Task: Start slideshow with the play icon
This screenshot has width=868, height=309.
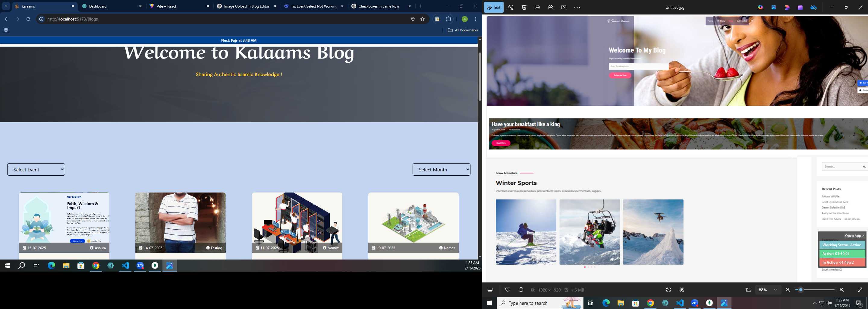Action: click(564, 8)
